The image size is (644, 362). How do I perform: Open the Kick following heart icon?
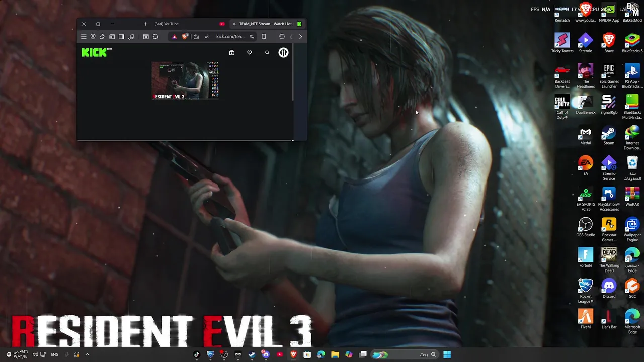click(x=250, y=52)
